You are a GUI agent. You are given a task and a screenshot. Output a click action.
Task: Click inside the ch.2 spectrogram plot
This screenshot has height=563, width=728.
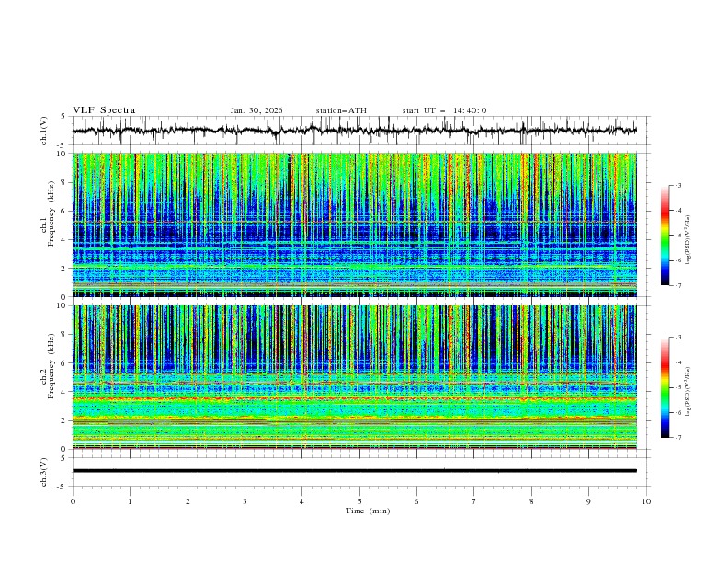click(x=358, y=376)
